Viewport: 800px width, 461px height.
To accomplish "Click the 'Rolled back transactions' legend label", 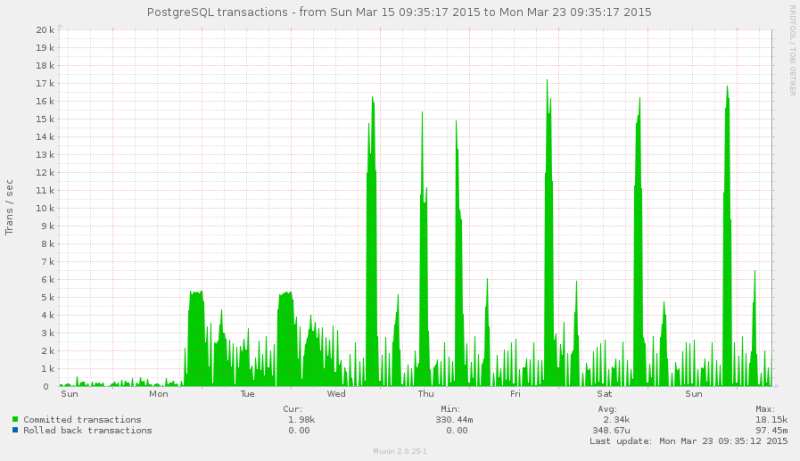I will (x=88, y=430).
